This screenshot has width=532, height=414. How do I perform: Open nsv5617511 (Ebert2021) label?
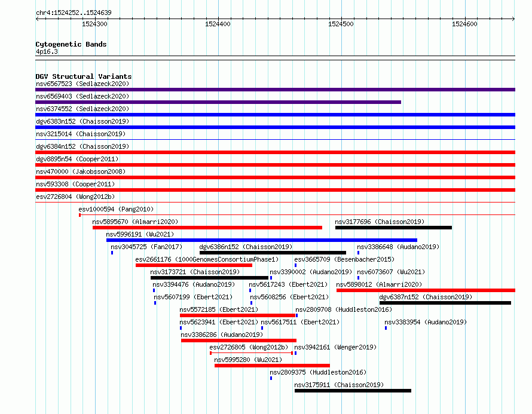click(300, 322)
